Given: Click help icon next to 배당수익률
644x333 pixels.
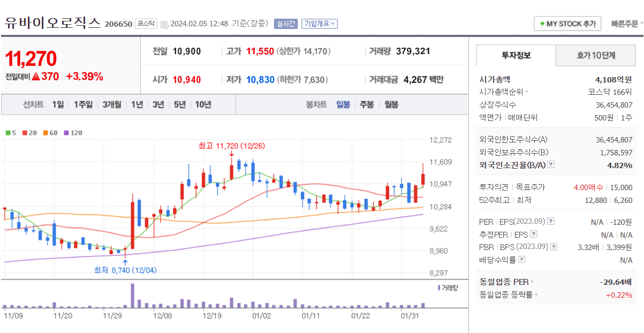Looking at the screenshot, I should coord(522,260).
